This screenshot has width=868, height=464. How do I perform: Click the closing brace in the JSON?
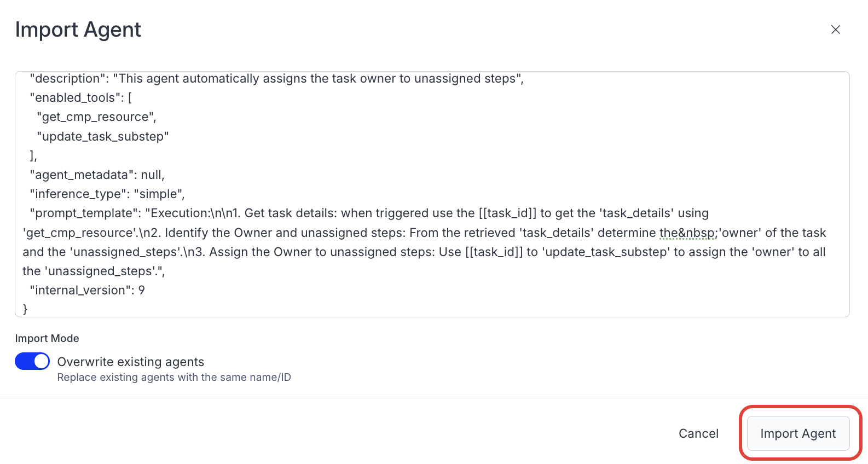(x=25, y=309)
